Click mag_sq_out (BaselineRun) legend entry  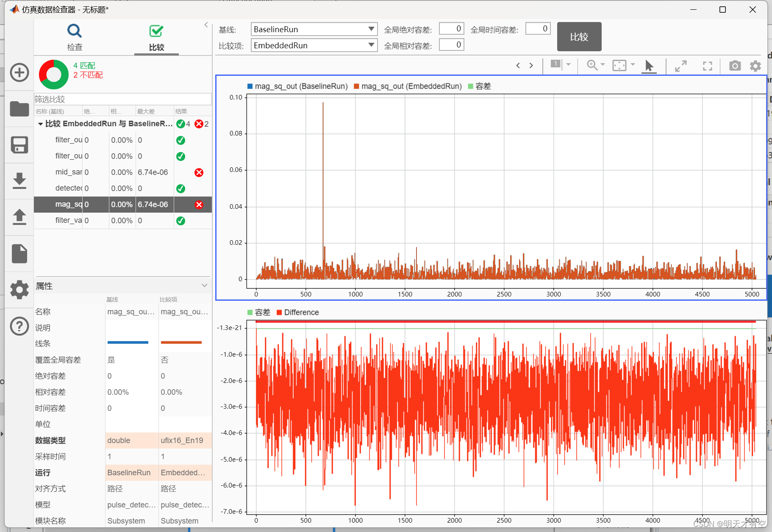[x=297, y=86]
